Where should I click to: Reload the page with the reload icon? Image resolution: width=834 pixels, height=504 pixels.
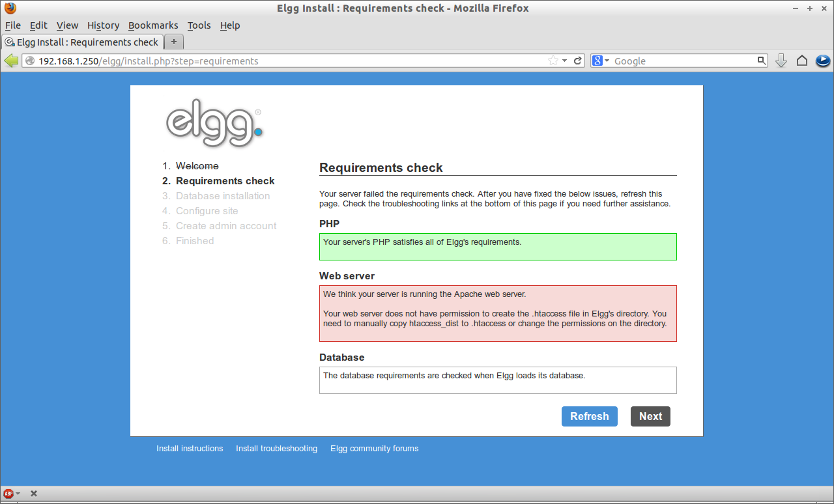[577, 61]
